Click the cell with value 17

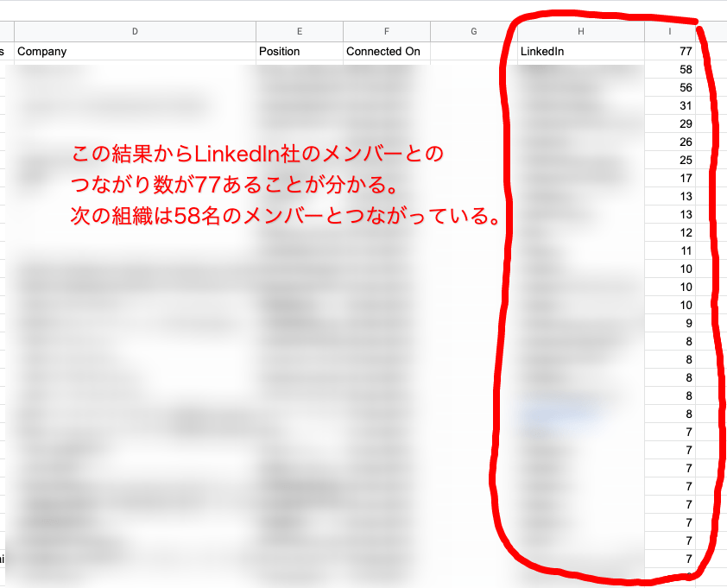670,178
